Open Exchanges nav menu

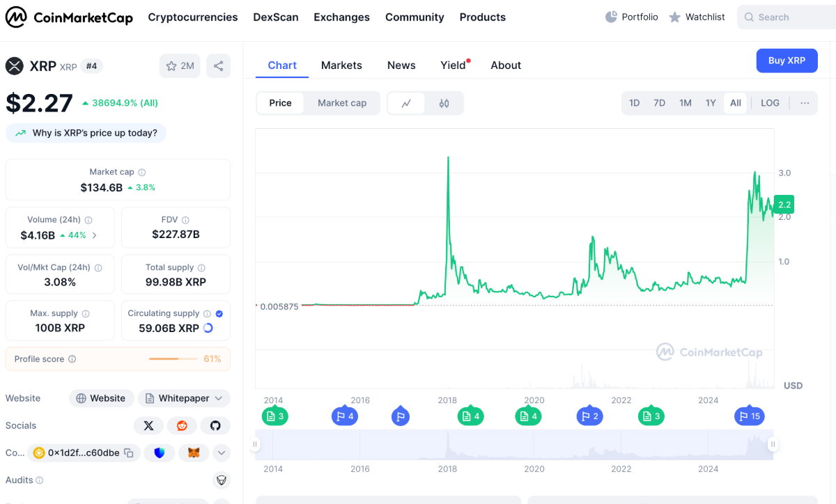(x=342, y=17)
